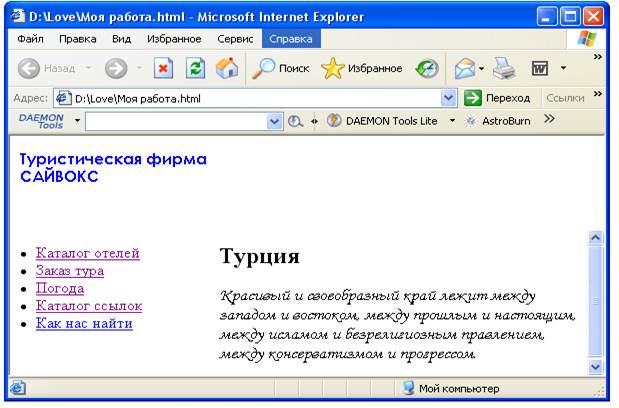Open Поиск search magnifier
The width and height of the screenshot is (619, 408).
click(263, 68)
